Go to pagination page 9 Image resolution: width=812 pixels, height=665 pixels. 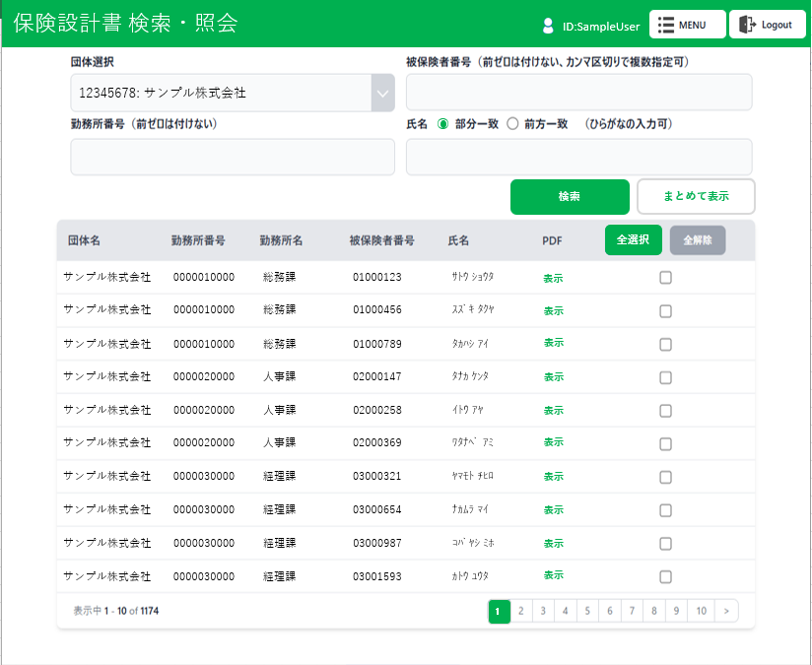676,611
